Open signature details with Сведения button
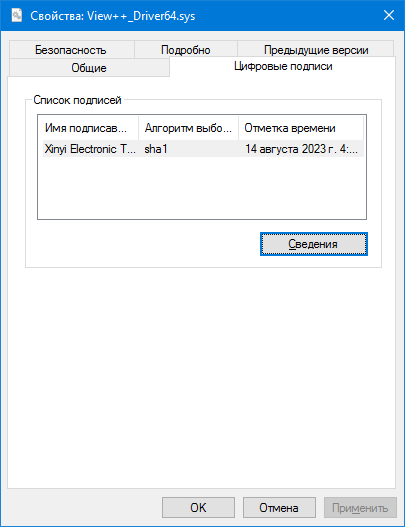The image size is (405, 527). 314,244
